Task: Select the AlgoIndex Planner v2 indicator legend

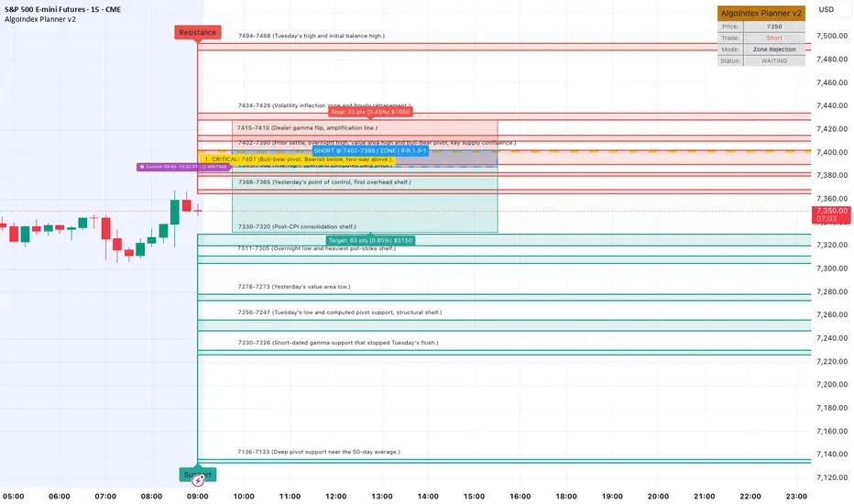Action: point(40,19)
